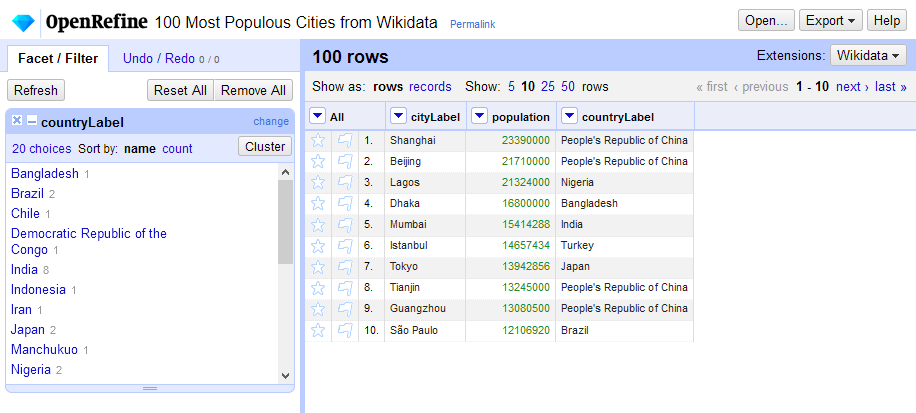Go to the next page
This screenshot has height=413, width=916.
point(852,87)
